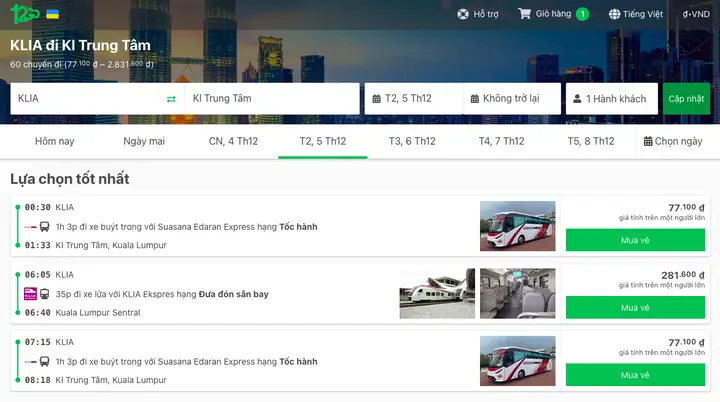Click 'Kuala Lumpur Sentral' arrival station

tap(98, 312)
